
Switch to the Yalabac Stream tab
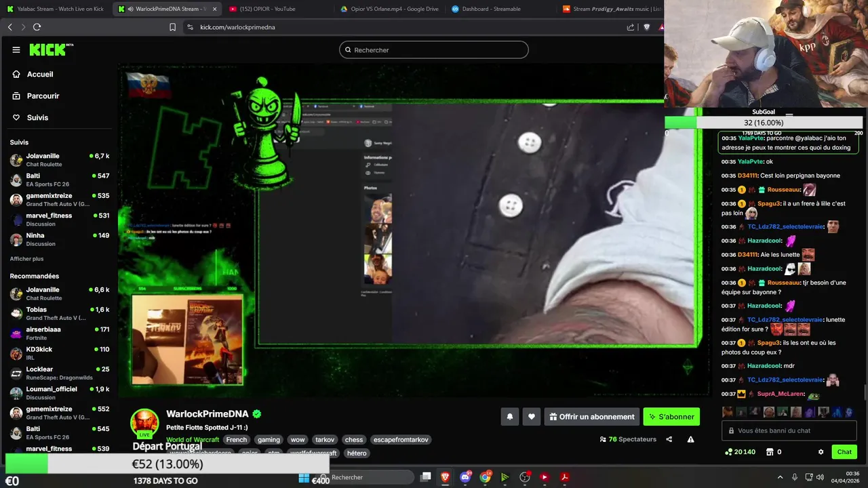tap(56, 9)
